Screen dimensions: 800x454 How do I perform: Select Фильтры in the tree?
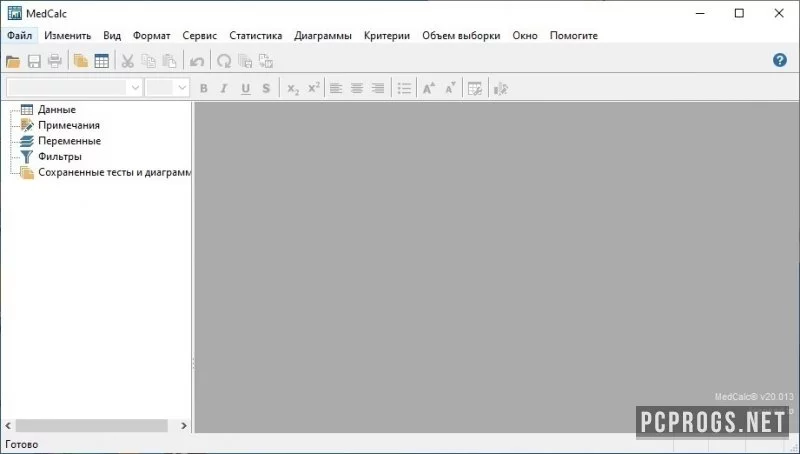60,157
